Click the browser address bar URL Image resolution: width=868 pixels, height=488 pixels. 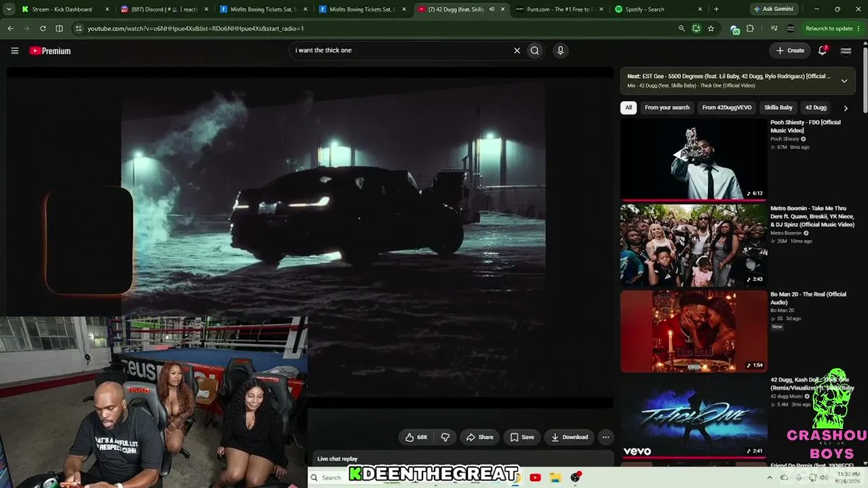click(195, 28)
